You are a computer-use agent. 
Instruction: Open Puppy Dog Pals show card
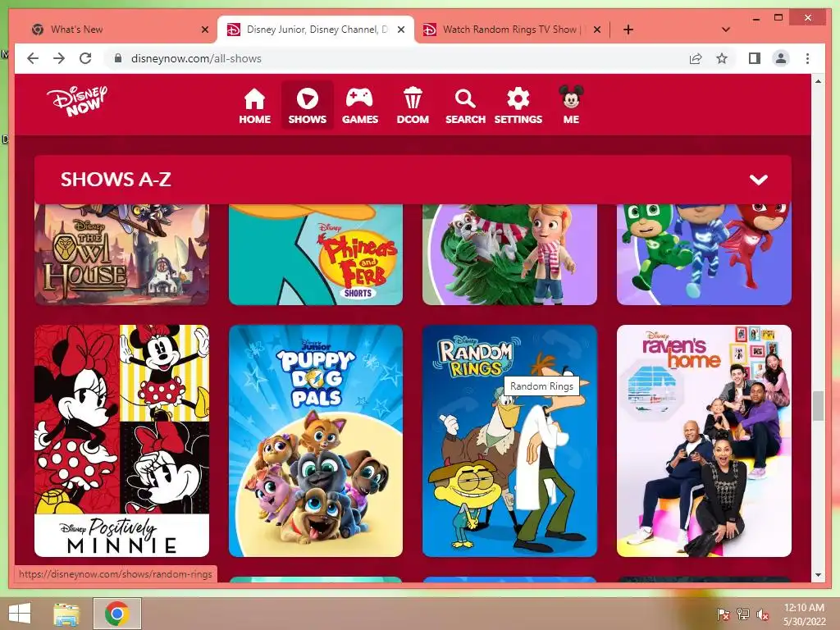point(316,441)
